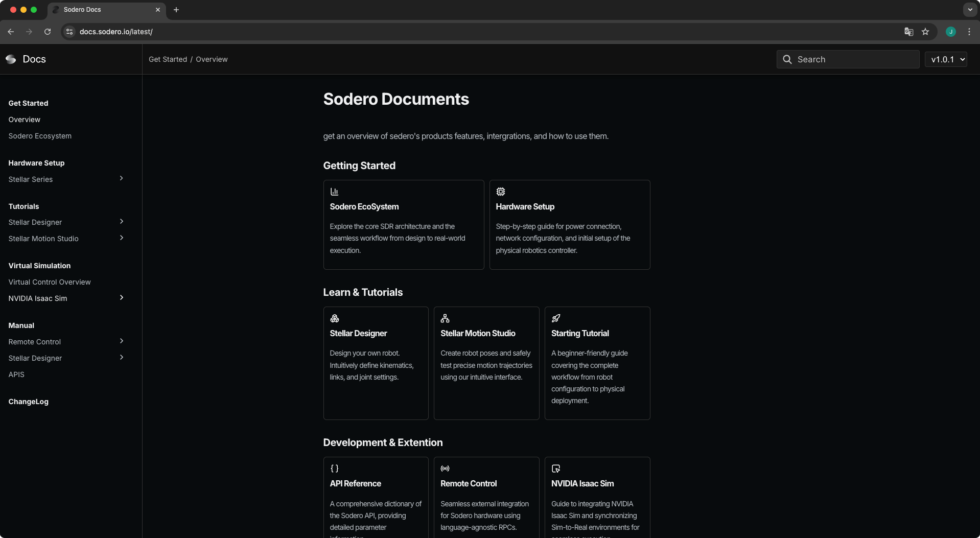
Task: Click the Development & Extention heading
Action: click(x=383, y=442)
